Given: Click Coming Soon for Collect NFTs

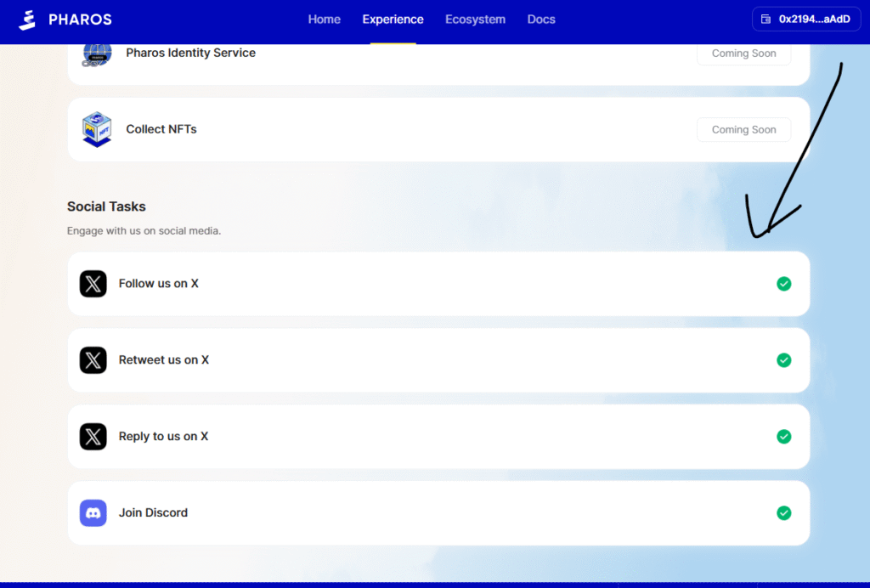Looking at the screenshot, I should point(743,130).
